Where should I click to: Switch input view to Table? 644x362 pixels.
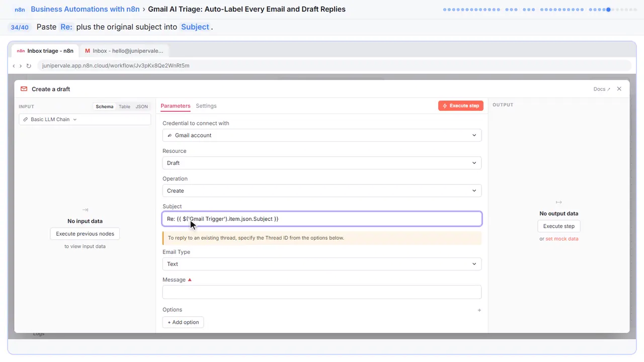pyautogui.click(x=124, y=107)
